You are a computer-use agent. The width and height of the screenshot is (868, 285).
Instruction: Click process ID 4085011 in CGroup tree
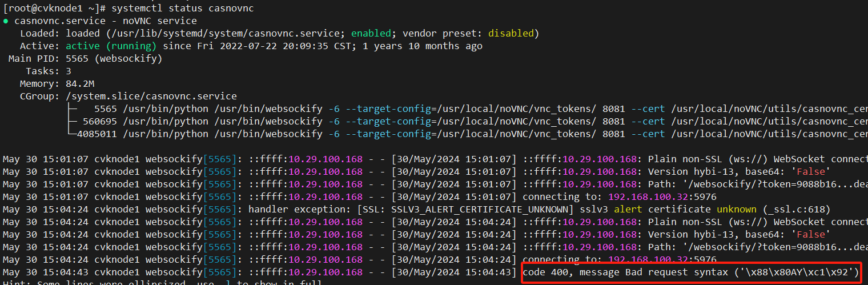97,134
